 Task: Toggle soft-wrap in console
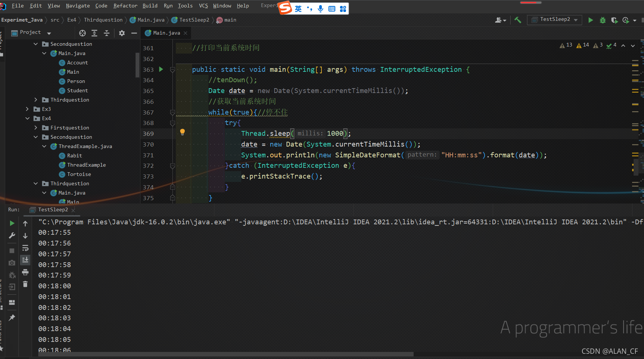tap(25, 248)
